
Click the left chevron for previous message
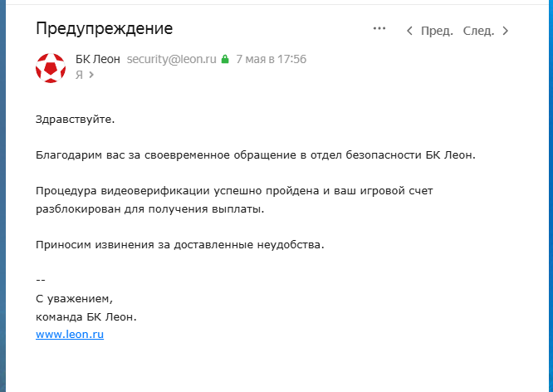[x=409, y=31]
